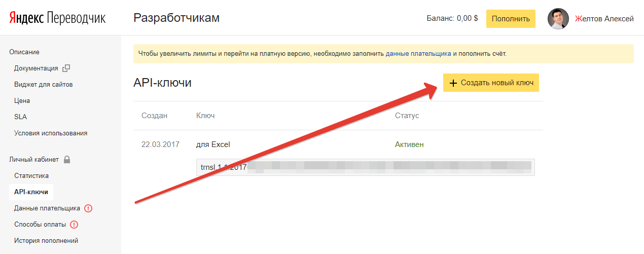Click the lock icon next to Личный кабинет
Viewport: 644px width, 254px height.
66,160
